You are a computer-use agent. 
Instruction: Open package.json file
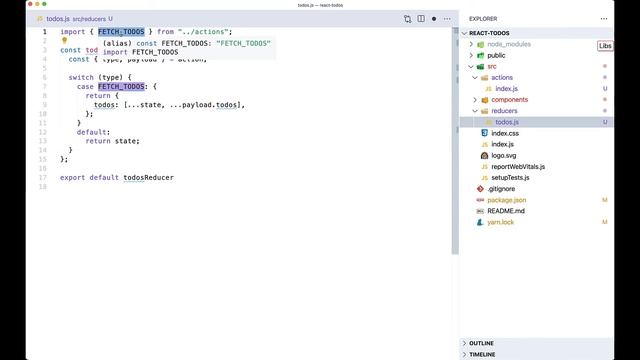tap(507, 200)
